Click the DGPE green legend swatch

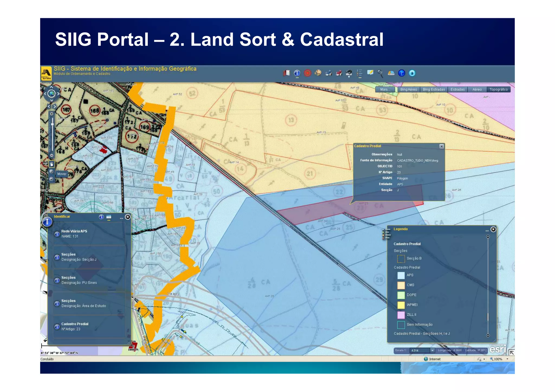pos(401,295)
